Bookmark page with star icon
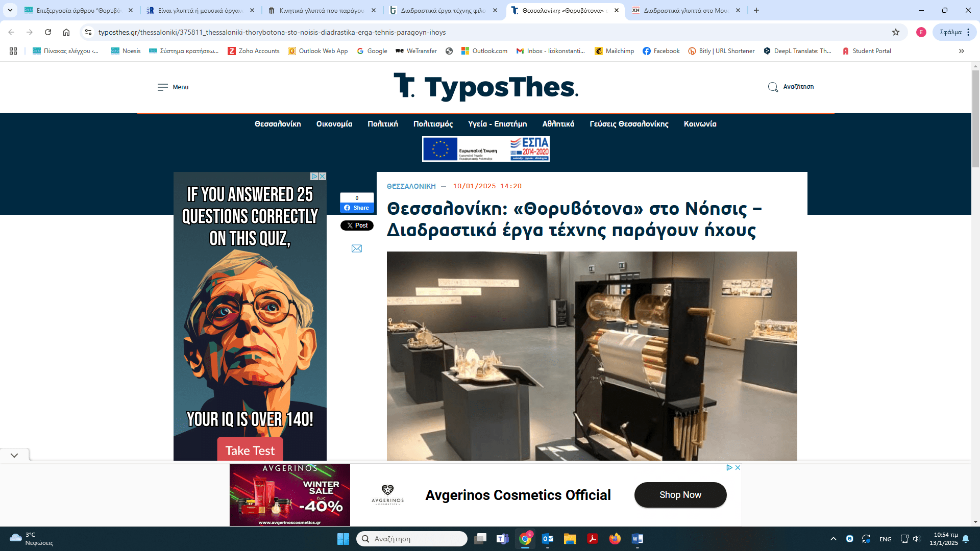This screenshot has width=980, height=551. (895, 32)
